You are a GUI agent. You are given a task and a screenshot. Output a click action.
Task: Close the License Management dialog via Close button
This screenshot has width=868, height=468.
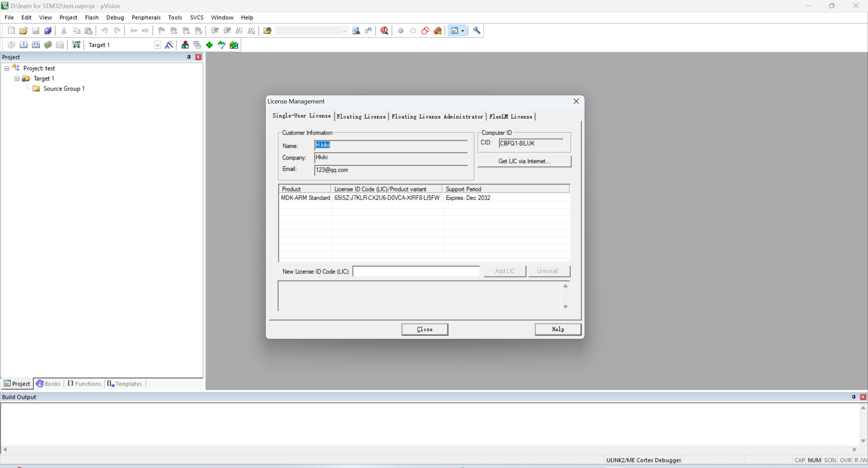click(425, 329)
